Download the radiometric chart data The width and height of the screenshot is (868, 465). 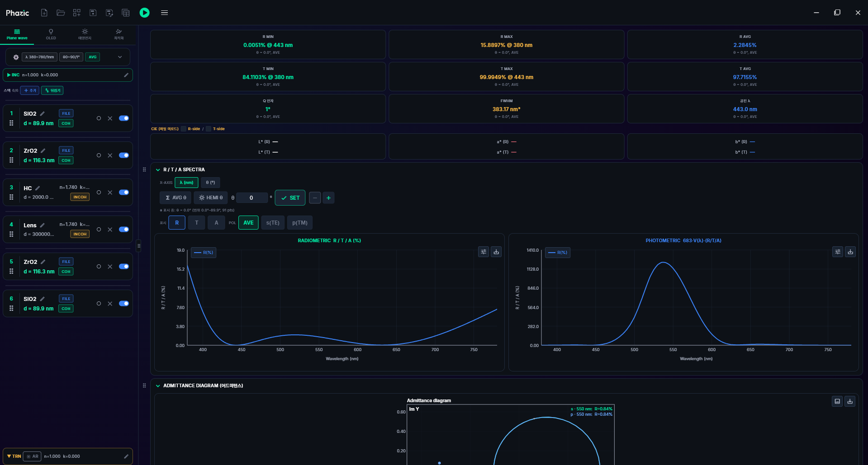496,252
